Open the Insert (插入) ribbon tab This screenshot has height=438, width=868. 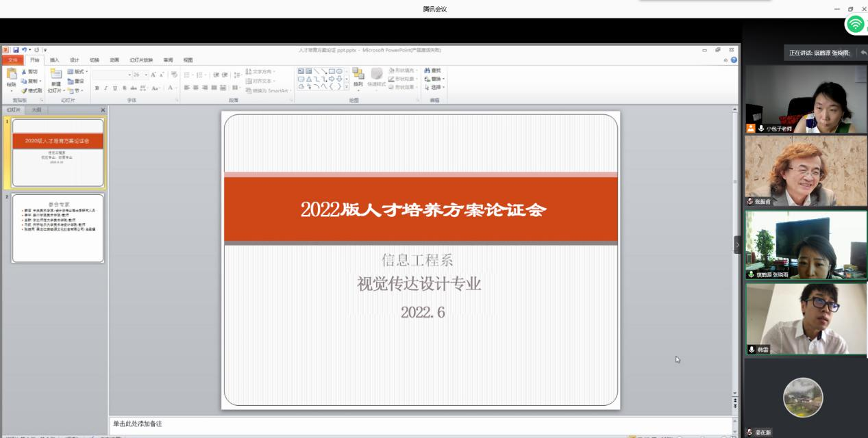pos(54,60)
